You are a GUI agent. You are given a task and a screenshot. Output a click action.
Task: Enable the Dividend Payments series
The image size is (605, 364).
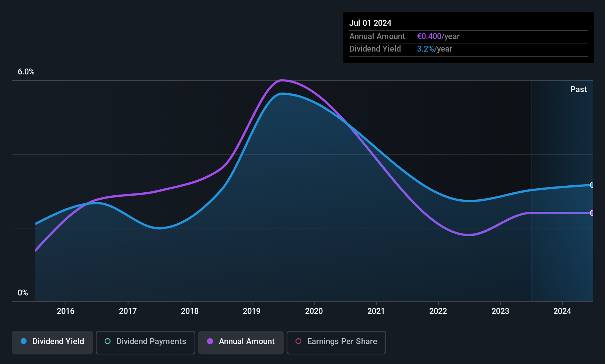click(145, 342)
